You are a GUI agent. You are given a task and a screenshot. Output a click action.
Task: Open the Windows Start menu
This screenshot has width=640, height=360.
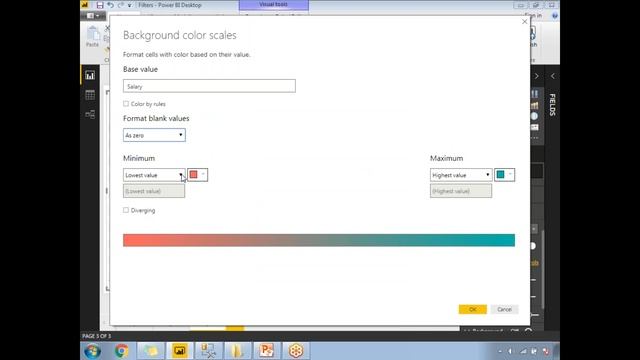[93, 351]
